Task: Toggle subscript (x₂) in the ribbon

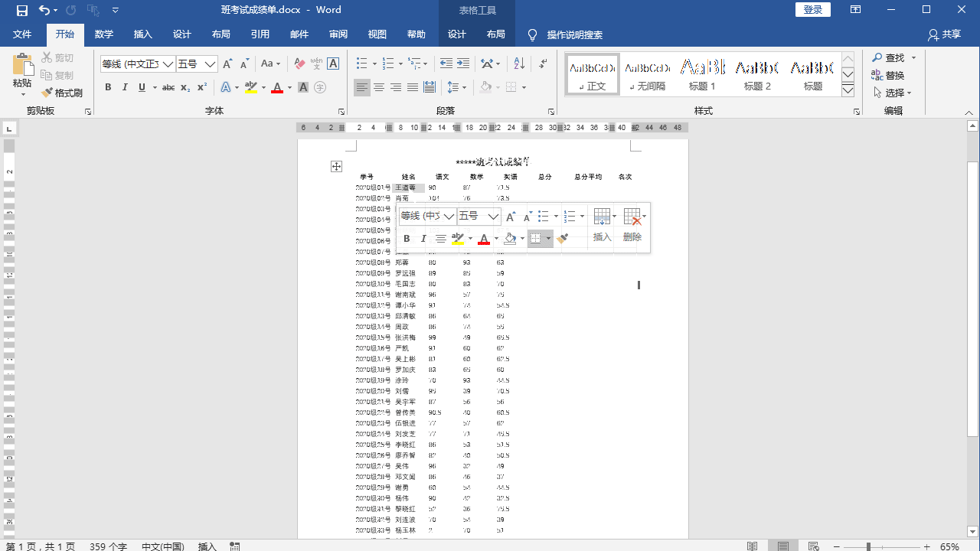Action: pos(185,88)
